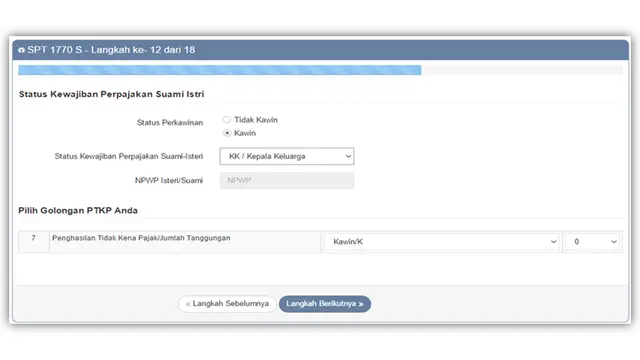
Task: Select the Kawin radio button
Action: [227, 133]
